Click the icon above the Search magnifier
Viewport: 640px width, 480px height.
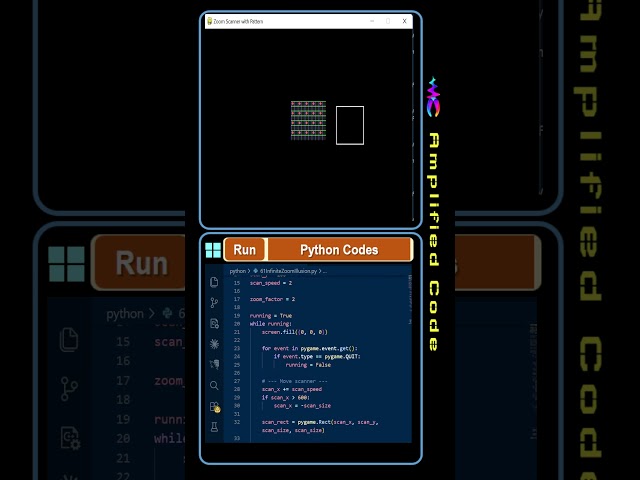[214, 364]
